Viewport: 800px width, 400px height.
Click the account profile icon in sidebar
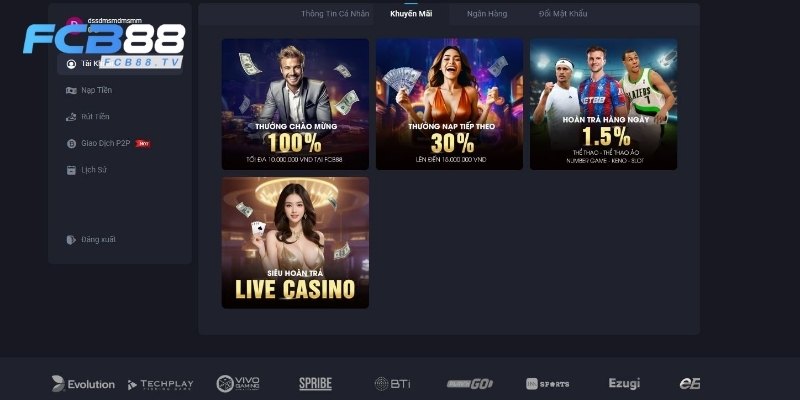71,64
